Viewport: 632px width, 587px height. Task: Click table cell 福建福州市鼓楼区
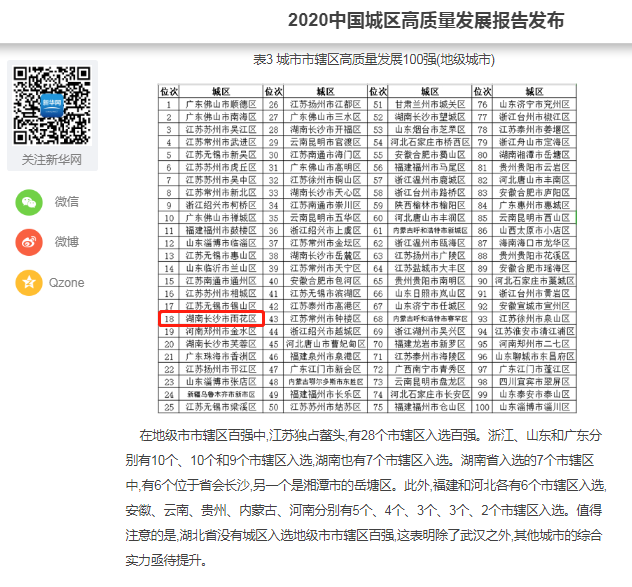221,231
